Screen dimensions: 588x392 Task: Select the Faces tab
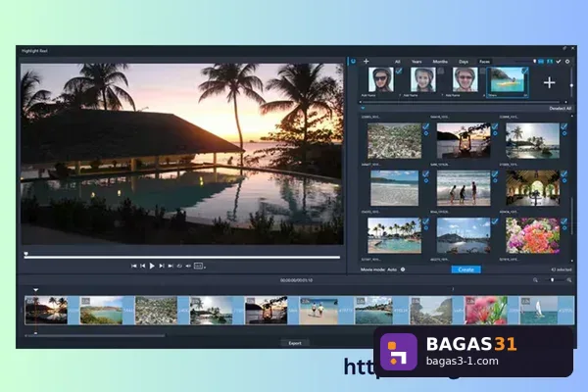(x=484, y=62)
